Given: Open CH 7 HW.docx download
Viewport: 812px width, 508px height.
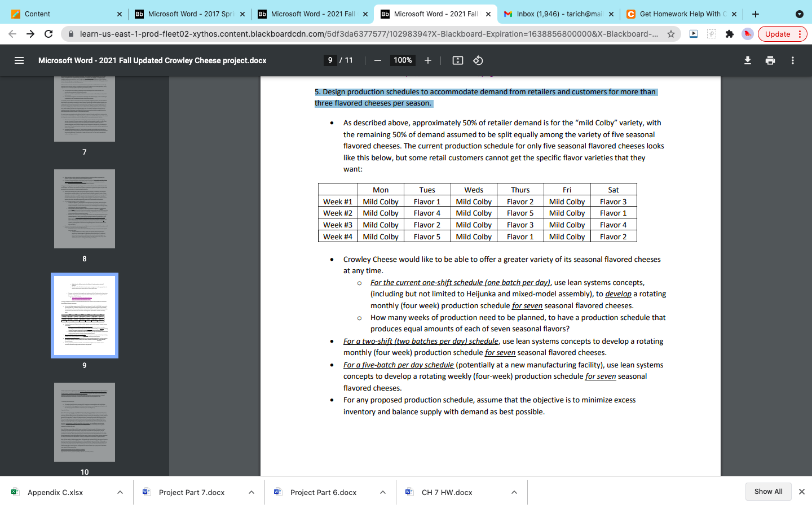Looking at the screenshot, I should [447, 492].
